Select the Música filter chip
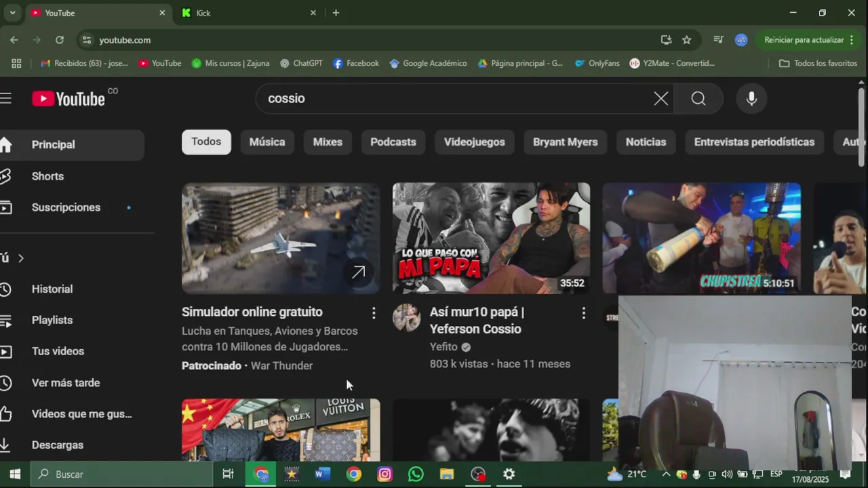Screen dimensions: 868x488 pos(267,142)
